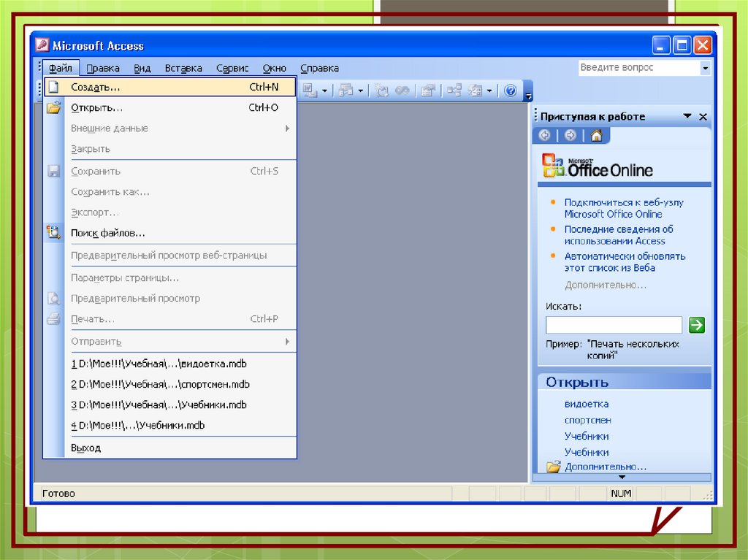The height and width of the screenshot is (560, 748).
Task: Click the file search icon beside Поиск файлов
Action: tap(54, 233)
